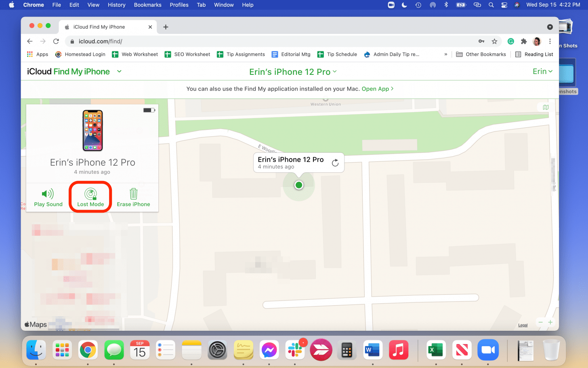Open Web Worksheet bookmark
Screen dimensions: 588x368
click(x=135, y=54)
